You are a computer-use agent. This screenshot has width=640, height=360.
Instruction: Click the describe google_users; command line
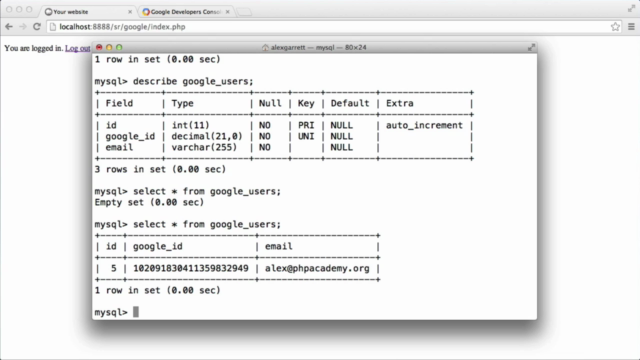[174, 81]
